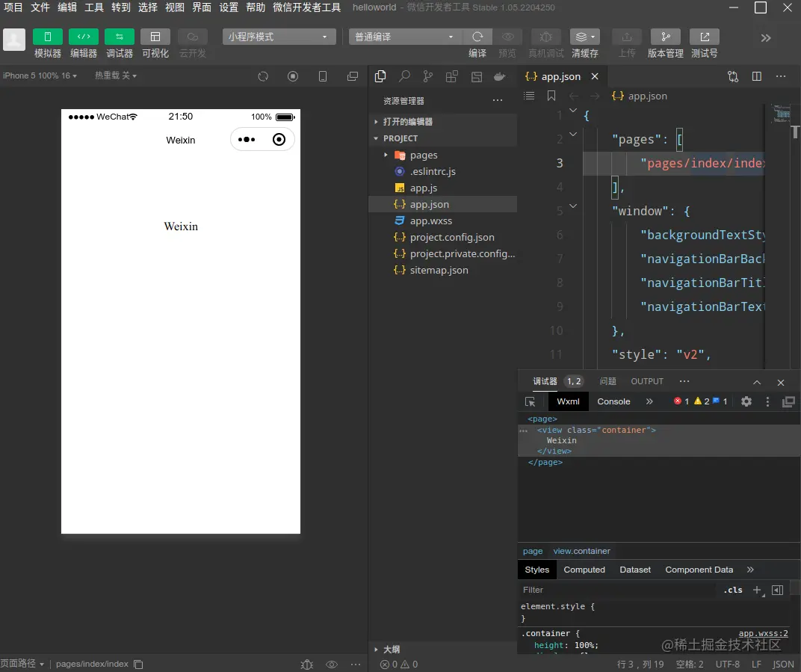Expand the 打开的编辑器 section
Image resolution: width=801 pixels, height=672 pixels.
[442, 122]
